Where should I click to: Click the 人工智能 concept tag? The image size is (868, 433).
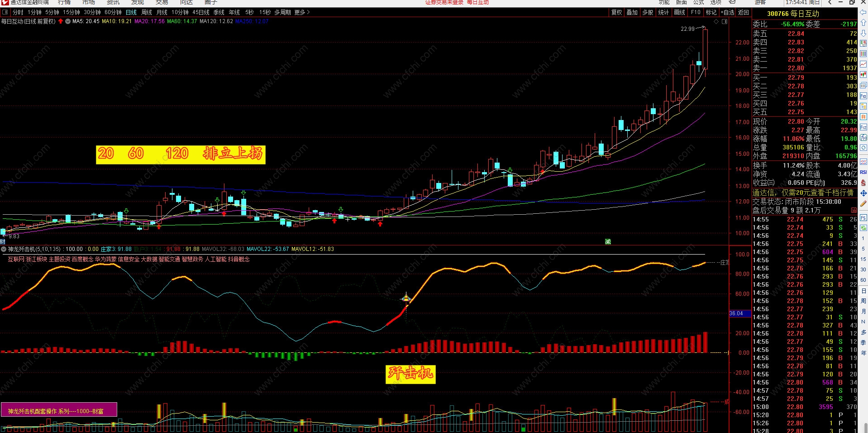[215, 259]
